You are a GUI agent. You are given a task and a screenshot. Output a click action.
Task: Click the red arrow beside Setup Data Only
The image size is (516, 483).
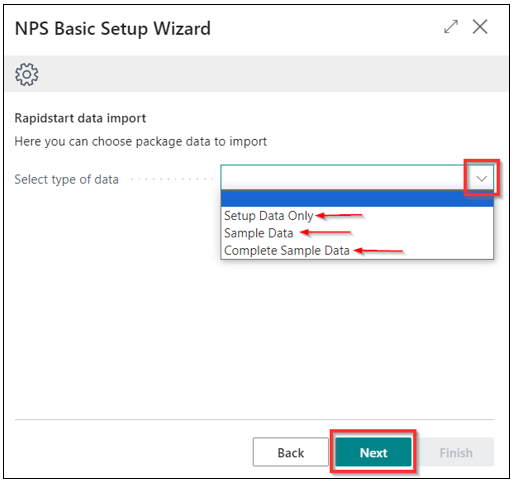tap(339, 216)
